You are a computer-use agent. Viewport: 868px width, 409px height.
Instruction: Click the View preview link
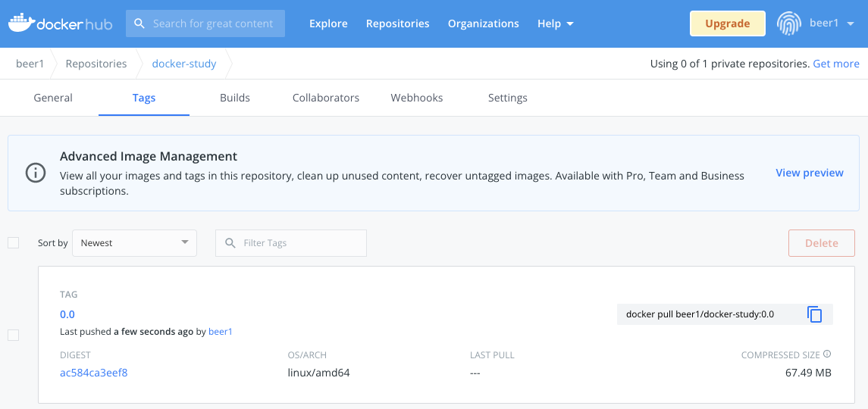[810, 173]
